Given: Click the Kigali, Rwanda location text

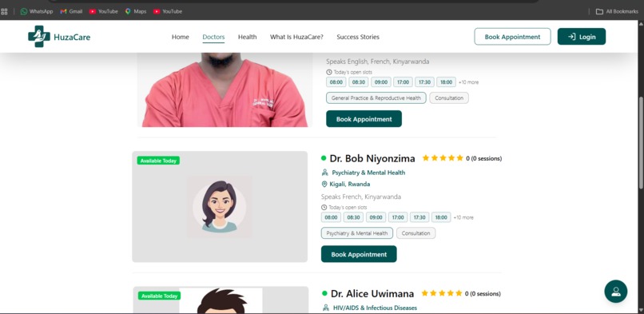Looking at the screenshot, I should point(349,184).
